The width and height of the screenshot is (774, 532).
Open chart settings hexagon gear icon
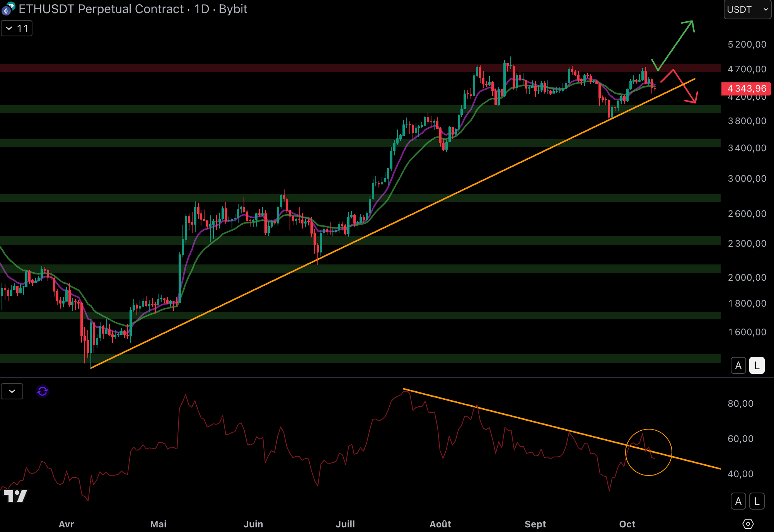click(x=748, y=524)
